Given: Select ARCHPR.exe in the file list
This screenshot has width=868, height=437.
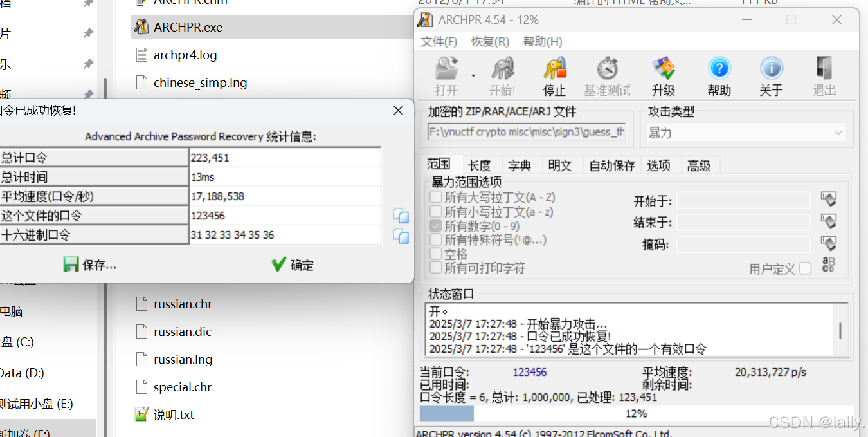Looking at the screenshot, I should point(271,27).
